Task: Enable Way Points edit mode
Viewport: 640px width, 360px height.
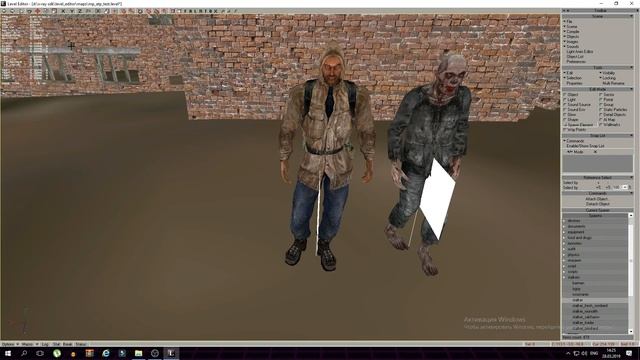Action: (x=575, y=130)
